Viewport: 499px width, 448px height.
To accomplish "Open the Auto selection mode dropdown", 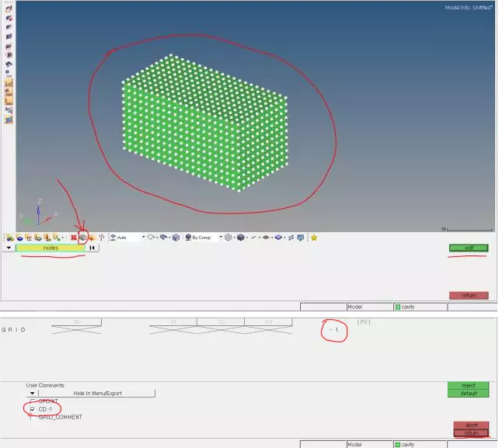I will [x=143, y=238].
